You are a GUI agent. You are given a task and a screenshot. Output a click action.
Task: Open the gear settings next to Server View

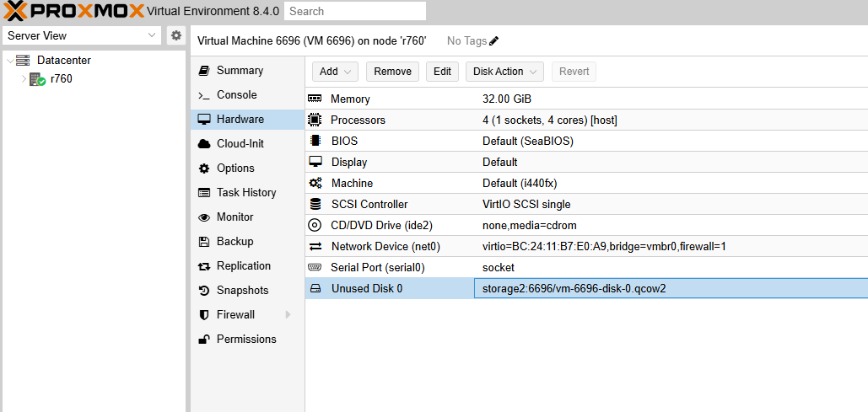click(175, 35)
